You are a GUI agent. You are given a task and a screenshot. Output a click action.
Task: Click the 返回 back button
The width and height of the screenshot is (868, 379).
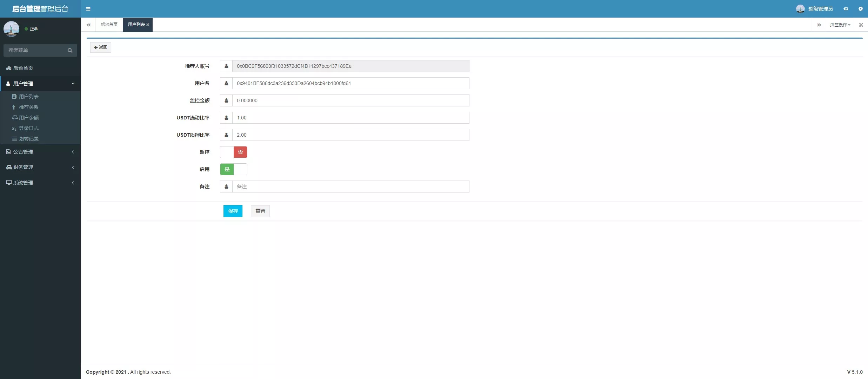(x=101, y=47)
